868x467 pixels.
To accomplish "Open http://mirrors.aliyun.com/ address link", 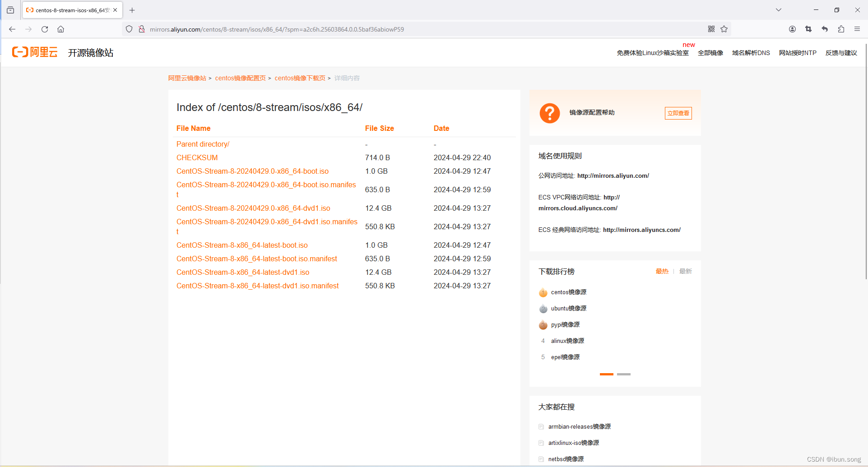I will tap(613, 176).
